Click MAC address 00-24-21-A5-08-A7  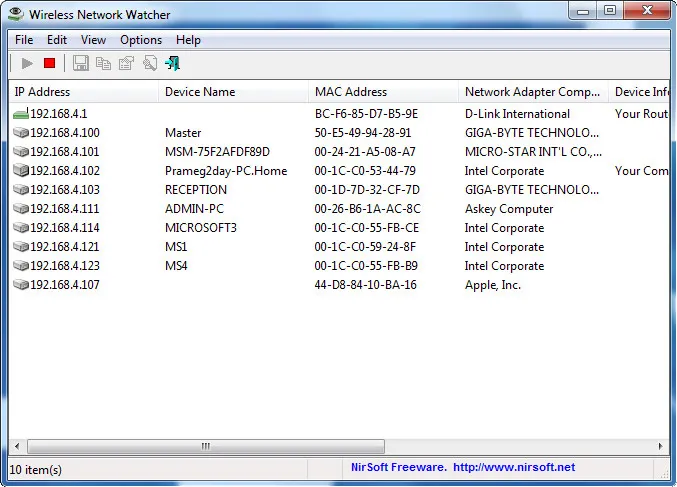[365, 152]
